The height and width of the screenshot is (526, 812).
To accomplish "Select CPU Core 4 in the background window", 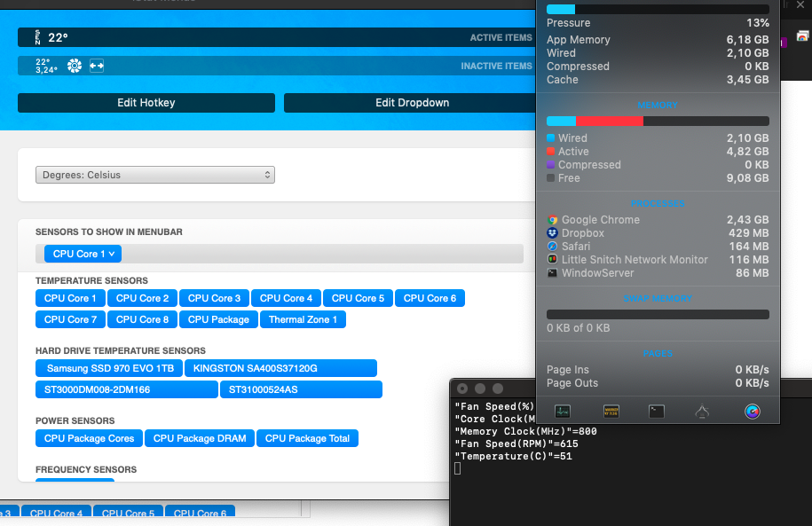I will [56, 512].
